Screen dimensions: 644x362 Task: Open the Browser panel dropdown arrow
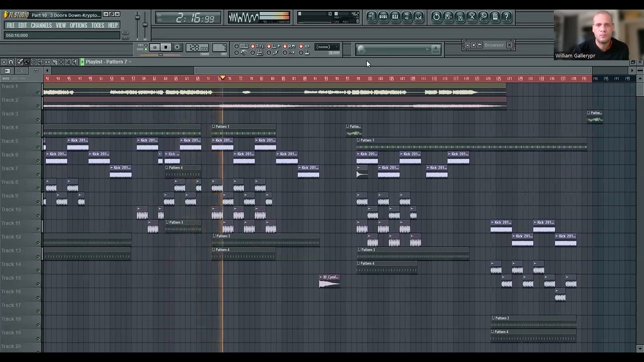click(467, 45)
